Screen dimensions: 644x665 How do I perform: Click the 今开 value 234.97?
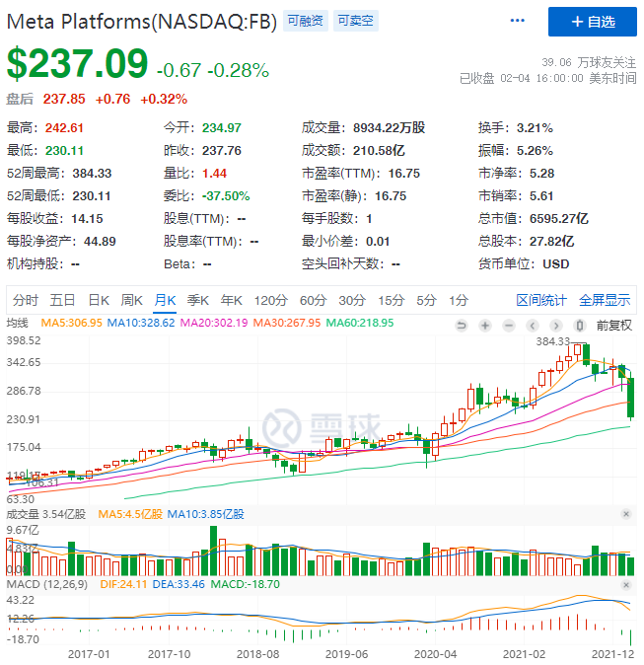(221, 127)
